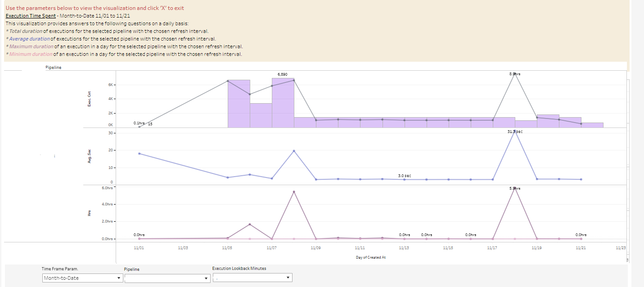Click the 11/05 date tick label
644x287 pixels.
(x=227, y=248)
